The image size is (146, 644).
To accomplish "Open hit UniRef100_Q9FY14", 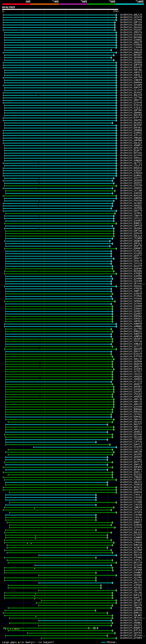I will [131, 22].
